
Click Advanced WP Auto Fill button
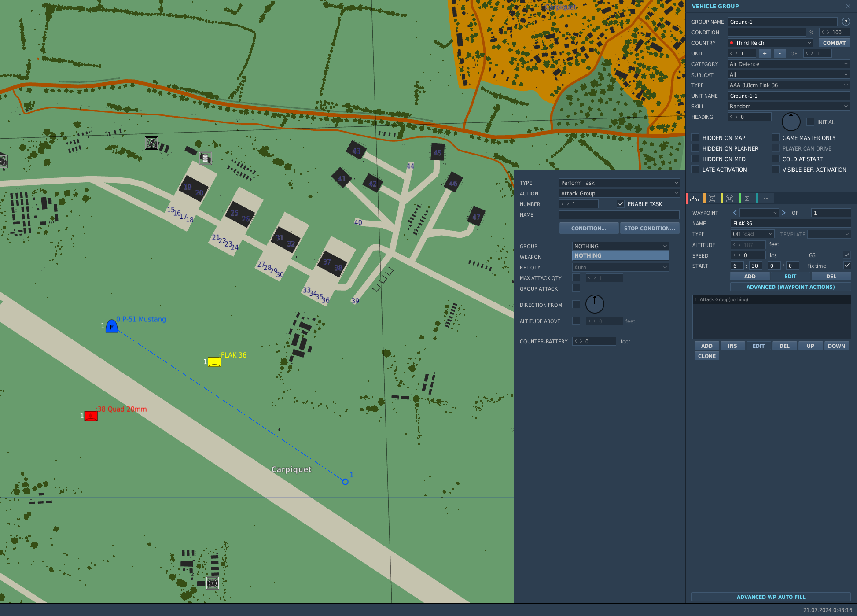point(771,597)
